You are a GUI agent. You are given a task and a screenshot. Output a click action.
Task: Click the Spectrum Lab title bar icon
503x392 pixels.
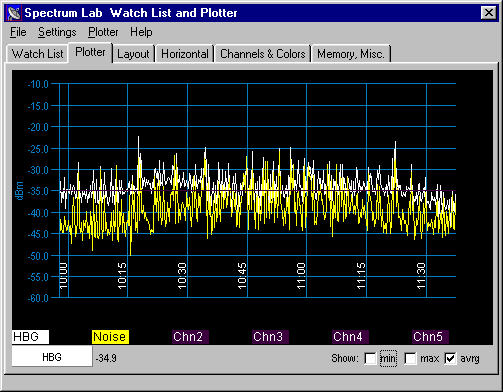[x=14, y=13]
